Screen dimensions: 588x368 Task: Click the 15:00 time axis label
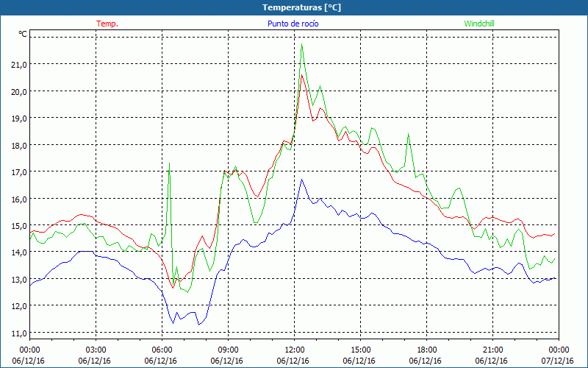coord(360,350)
